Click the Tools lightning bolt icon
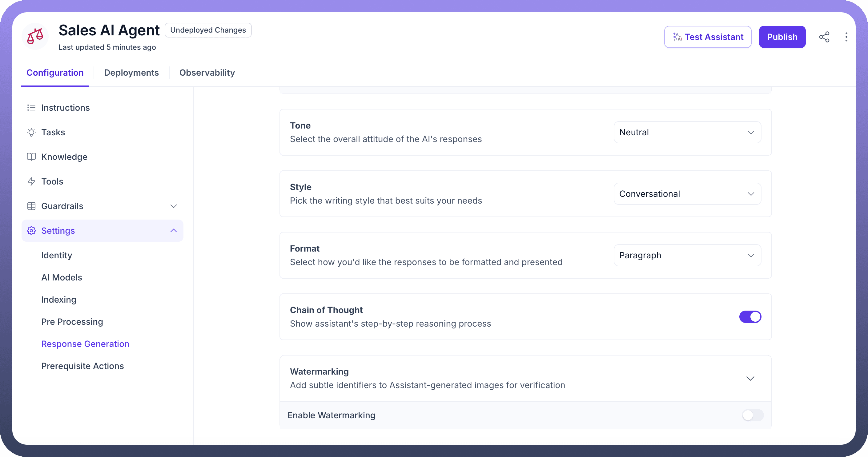The height and width of the screenshot is (457, 868). click(x=31, y=181)
